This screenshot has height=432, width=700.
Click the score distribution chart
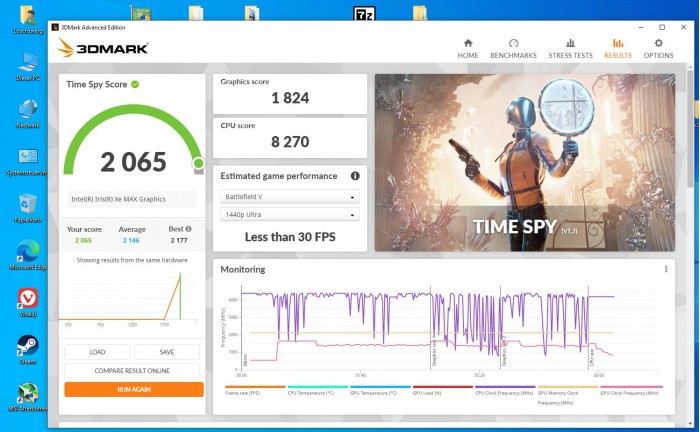128,298
